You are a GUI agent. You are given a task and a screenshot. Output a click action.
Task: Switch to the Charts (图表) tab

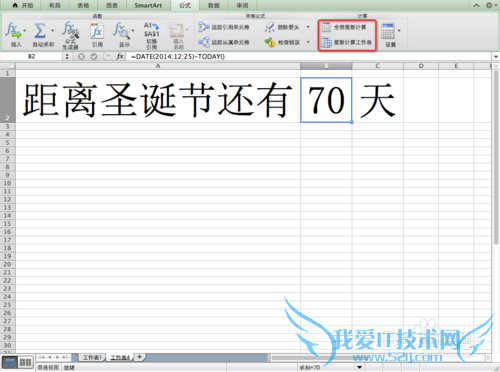(112, 5)
